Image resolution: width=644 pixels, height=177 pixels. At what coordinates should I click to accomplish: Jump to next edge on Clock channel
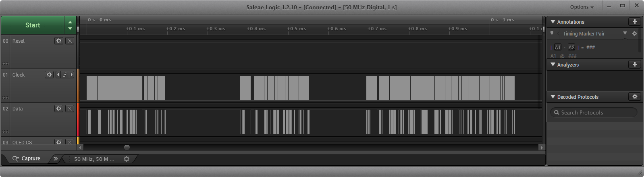pyautogui.click(x=72, y=75)
